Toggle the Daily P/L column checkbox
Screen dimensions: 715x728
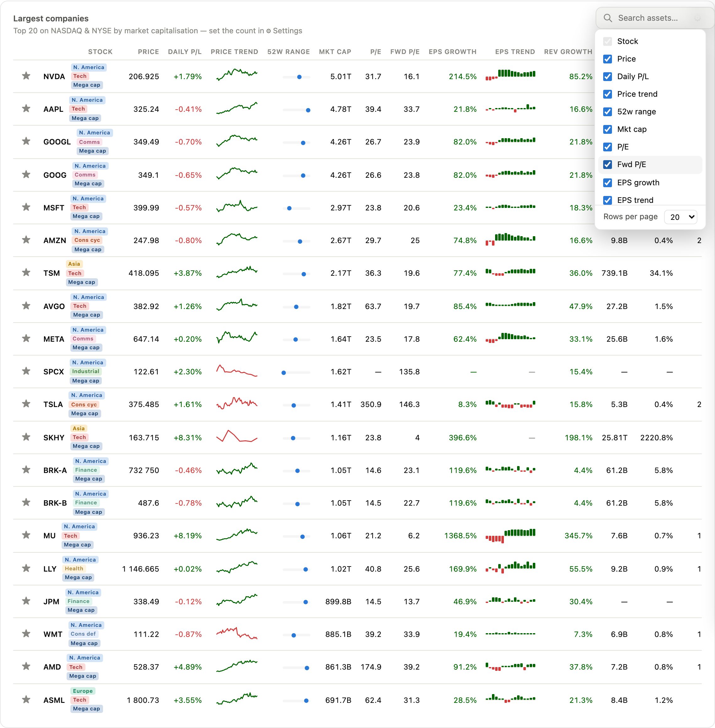[608, 77]
